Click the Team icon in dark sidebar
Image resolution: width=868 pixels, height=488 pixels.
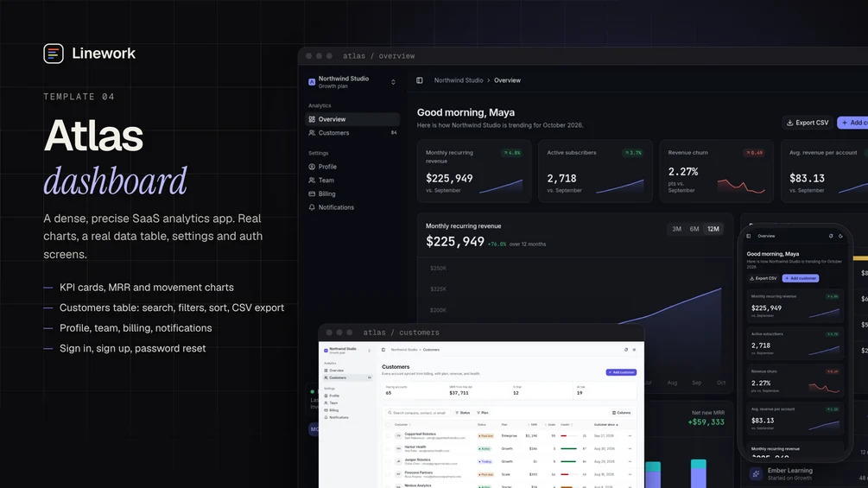312,180
